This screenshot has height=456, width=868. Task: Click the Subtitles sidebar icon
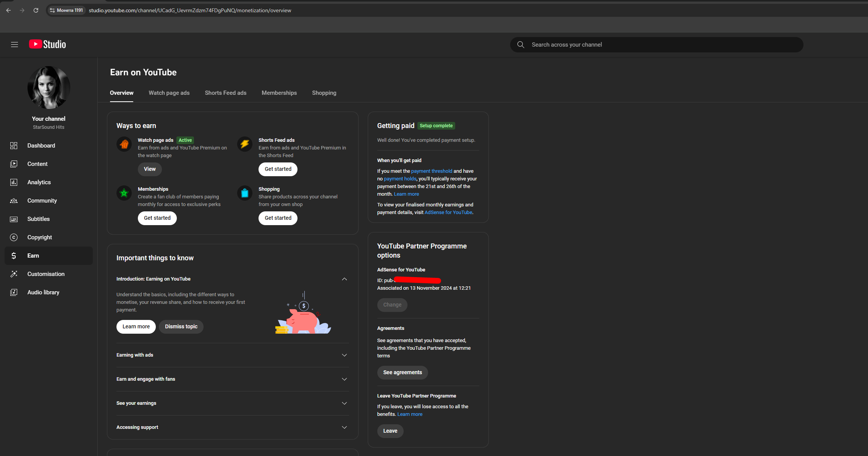coord(14,219)
